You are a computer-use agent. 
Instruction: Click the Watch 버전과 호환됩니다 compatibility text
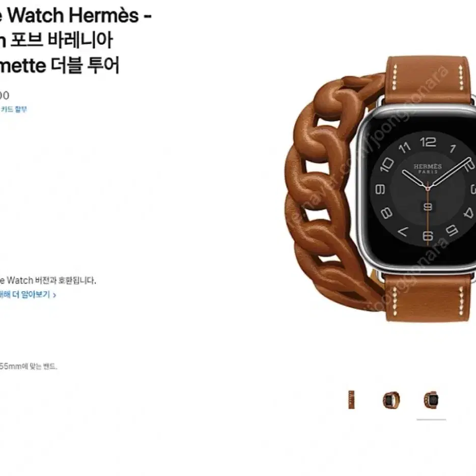48,280
